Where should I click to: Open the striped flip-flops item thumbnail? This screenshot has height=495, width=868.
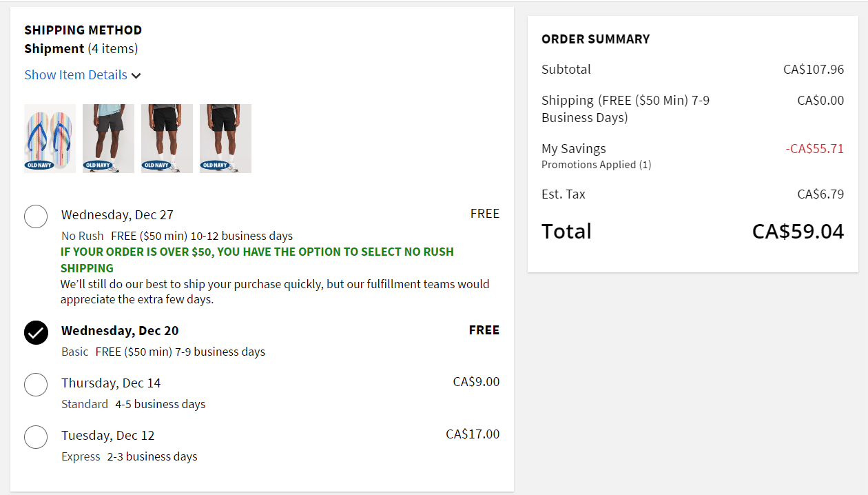50,138
